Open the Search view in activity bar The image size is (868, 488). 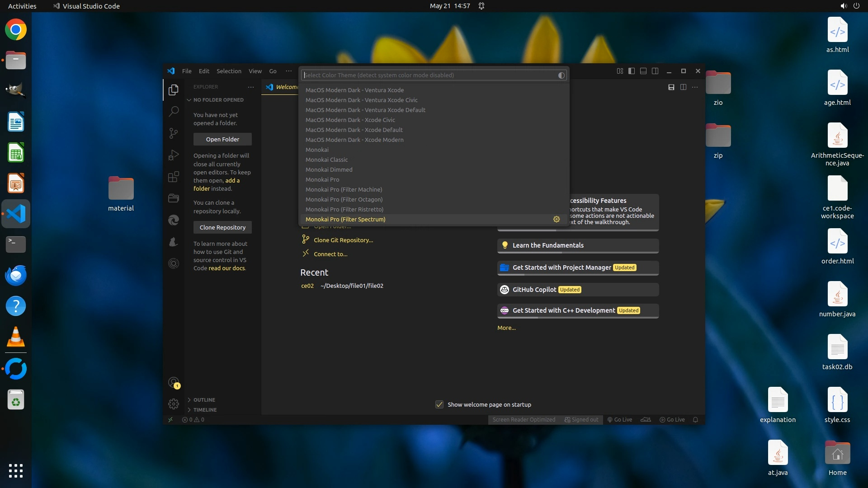[174, 111]
